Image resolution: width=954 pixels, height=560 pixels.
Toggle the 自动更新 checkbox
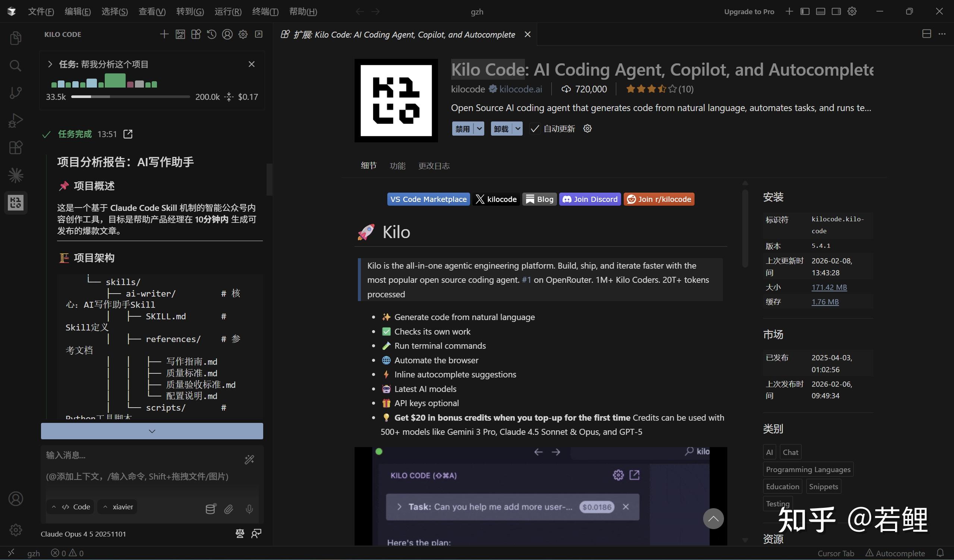pos(535,129)
